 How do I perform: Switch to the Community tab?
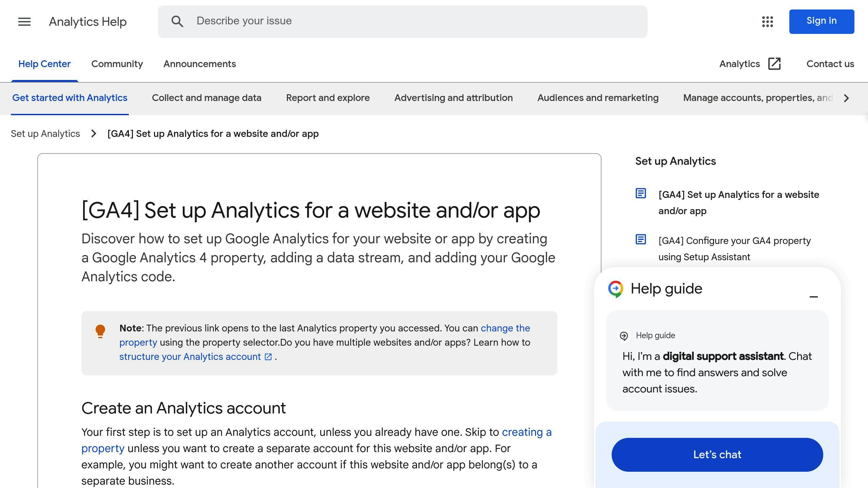click(117, 64)
